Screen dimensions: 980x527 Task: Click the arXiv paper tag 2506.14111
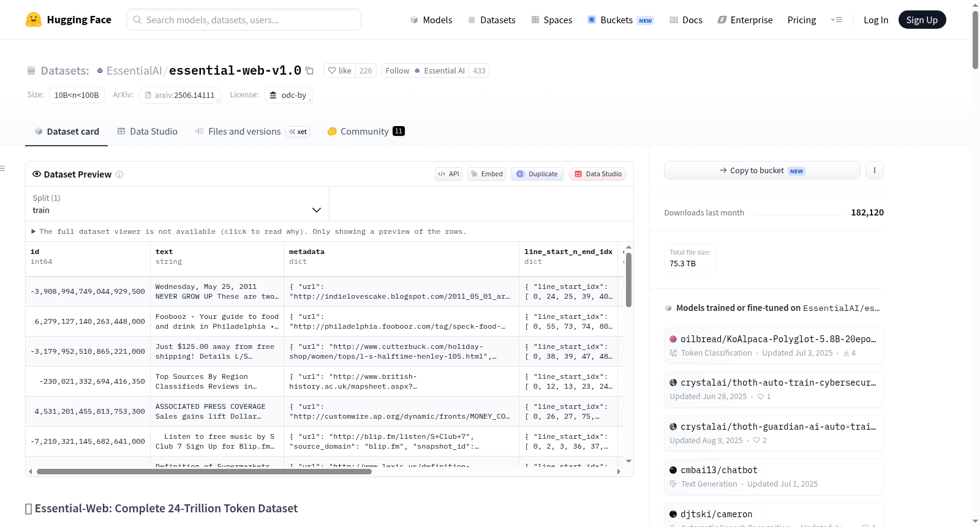[179, 95]
